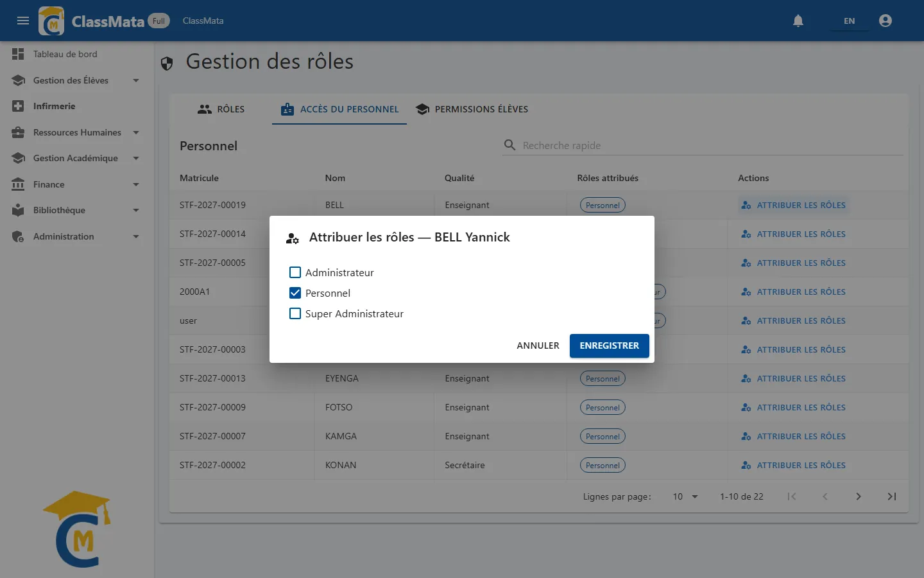Click the Infirmerie medical cross icon
924x578 pixels.
(18, 106)
